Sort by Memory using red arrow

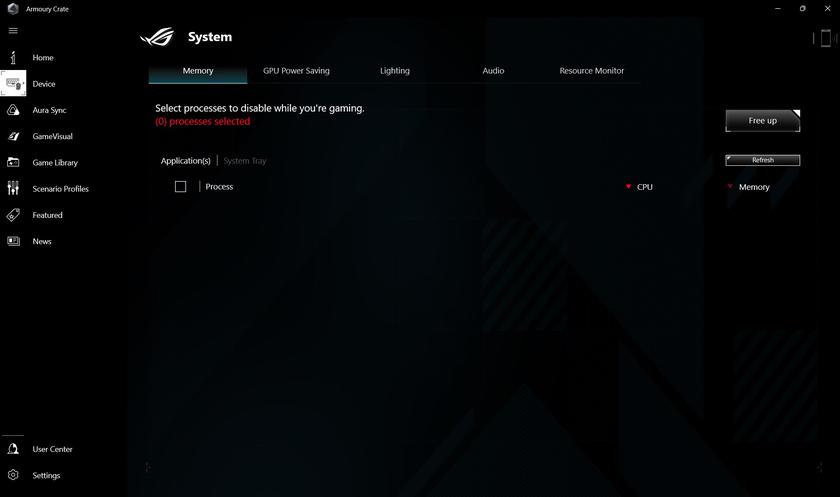[730, 186]
